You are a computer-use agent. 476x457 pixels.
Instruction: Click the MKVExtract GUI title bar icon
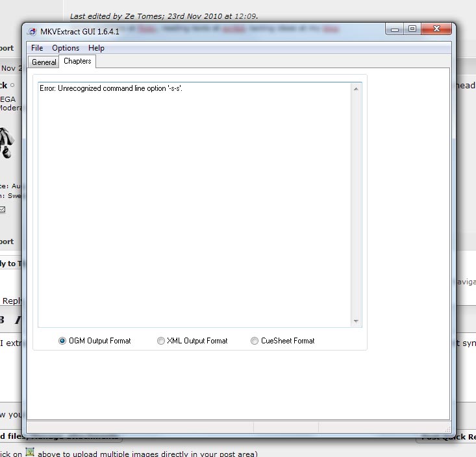pyautogui.click(x=32, y=32)
